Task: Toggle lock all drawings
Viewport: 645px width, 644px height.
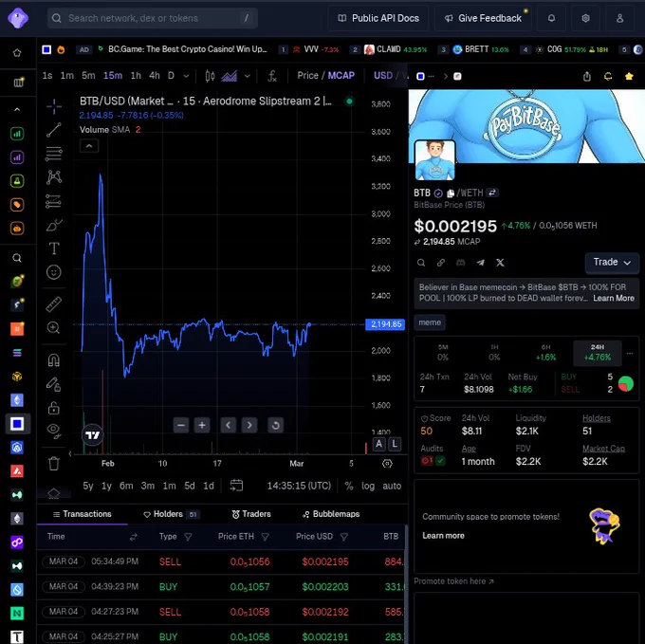Action: [54, 408]
